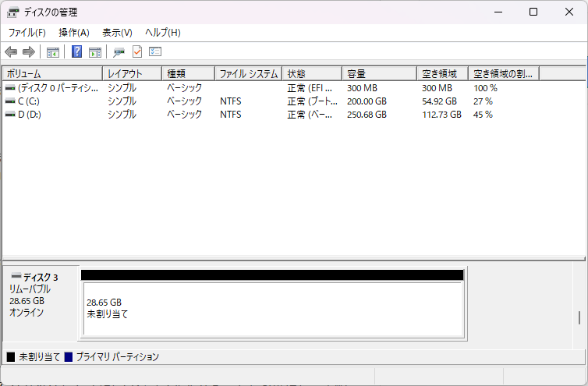The image size is (588, 386).
Task: Click the properties check-mark toolbar icon
Action: pos(137,51)
